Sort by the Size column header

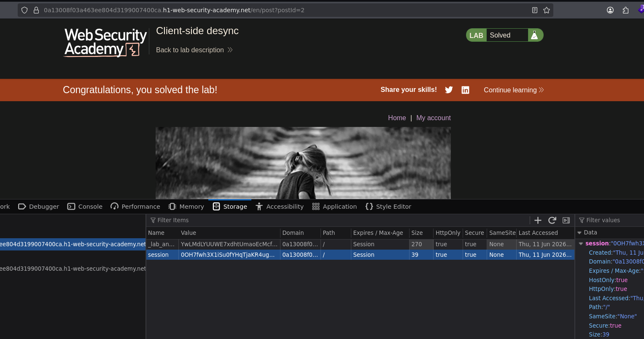[x=421, y=233]
